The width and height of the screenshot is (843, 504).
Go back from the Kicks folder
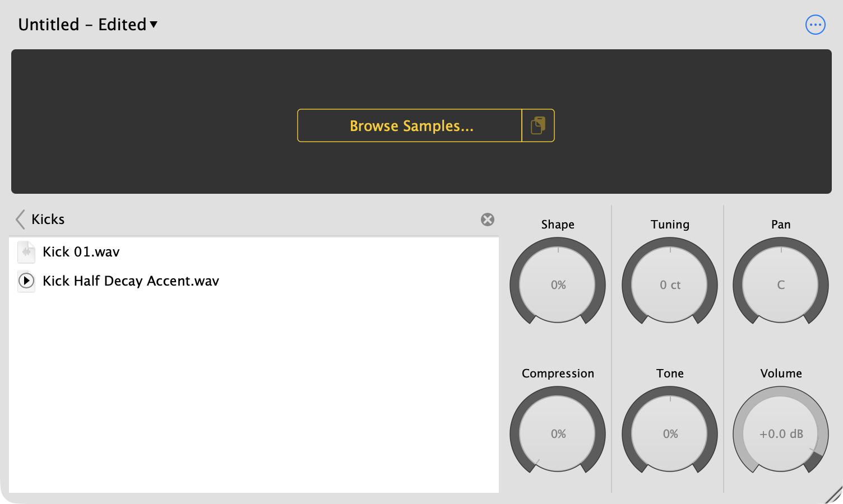(20, 220)
